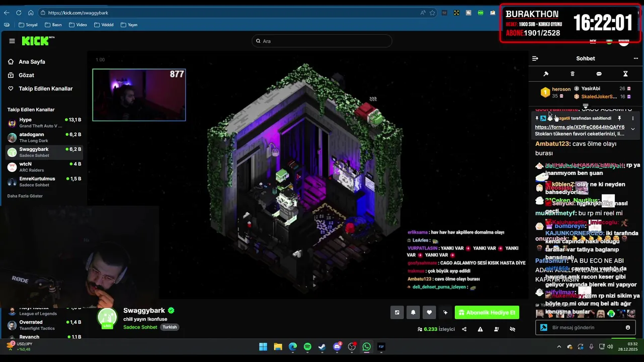
Task: Open EmreKurtulmus followed channel
Action: click(44, 182)
